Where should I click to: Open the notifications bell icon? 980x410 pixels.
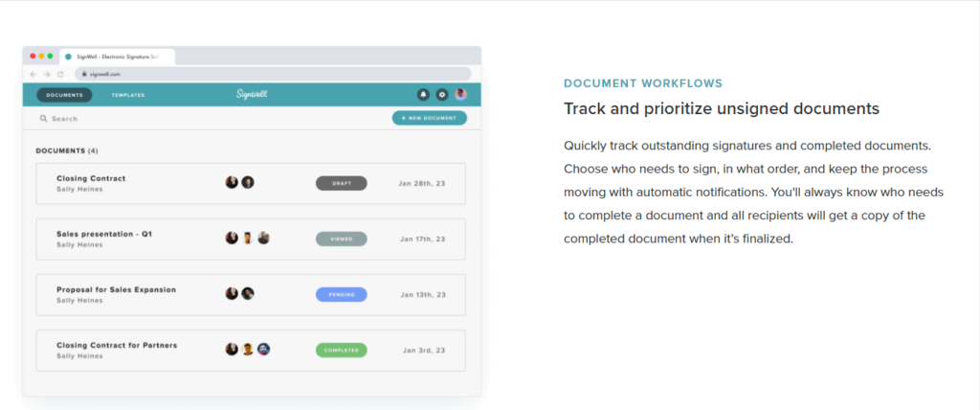point(423,95)
